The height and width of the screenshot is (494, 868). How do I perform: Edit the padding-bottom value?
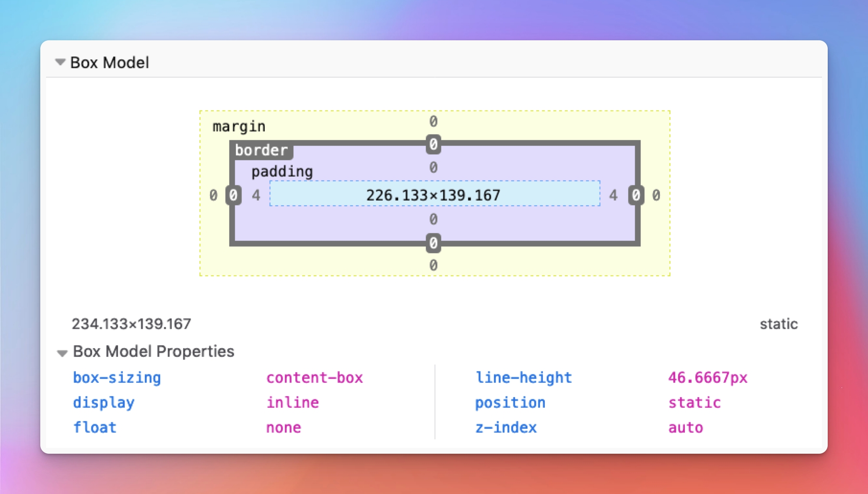[433, 219]
